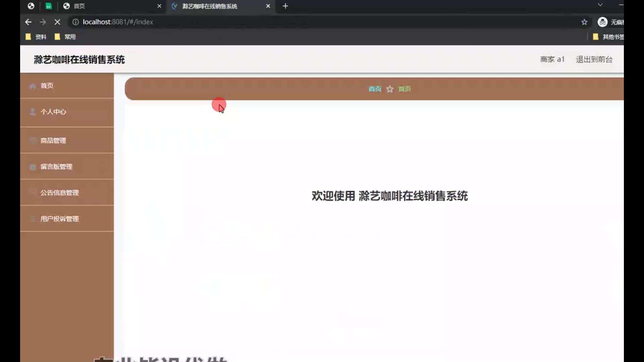Open 首页 in the sidebar menu

click(67, 86)
